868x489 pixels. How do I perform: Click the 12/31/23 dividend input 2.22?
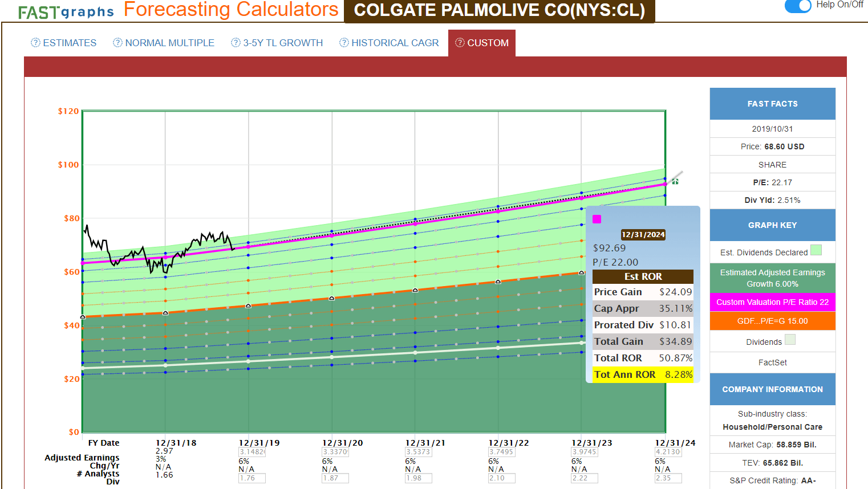(585, 478)
